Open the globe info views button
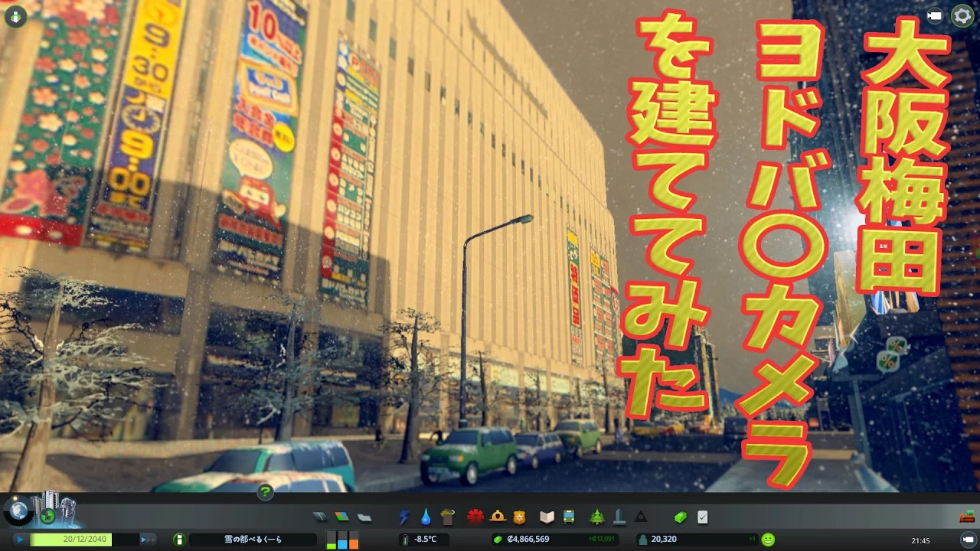Viewport: 980px width, 551px height. [17, 511]
